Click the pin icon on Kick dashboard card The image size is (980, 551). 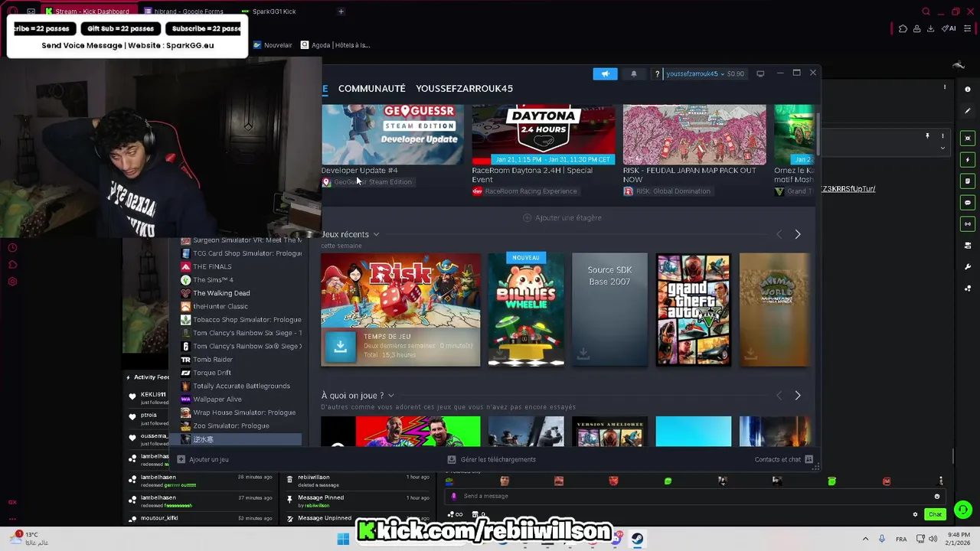click(927, 136)
